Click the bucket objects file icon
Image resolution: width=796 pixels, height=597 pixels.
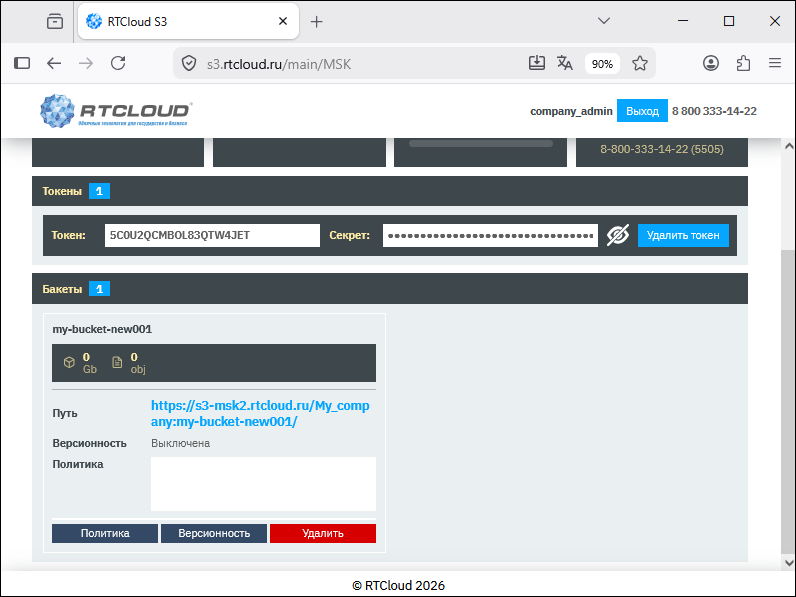click(x=117, y=362)
